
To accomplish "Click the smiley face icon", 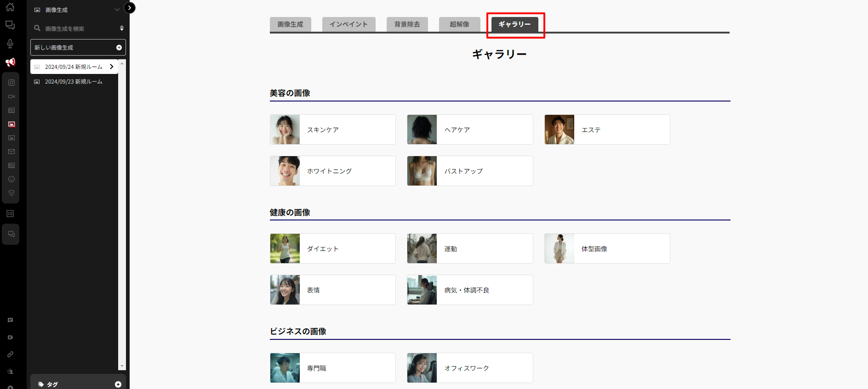I will [11, 179].
